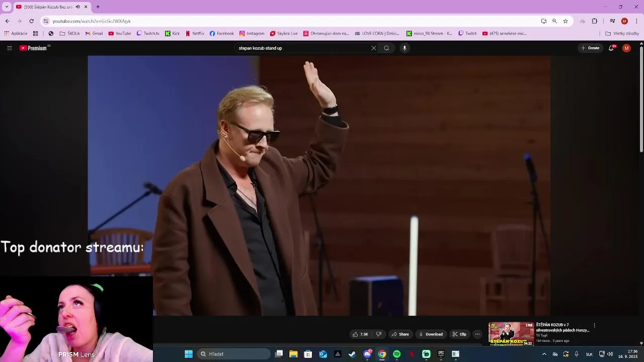Open Discord from the taskbar
The height and width of the screenshot is (362, 644).
(367, 354)
